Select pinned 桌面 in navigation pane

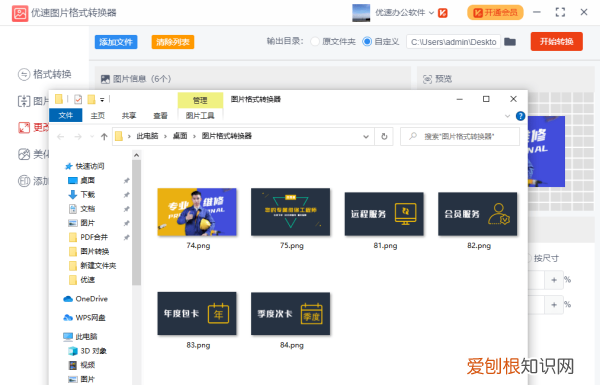tap(82, 180)
